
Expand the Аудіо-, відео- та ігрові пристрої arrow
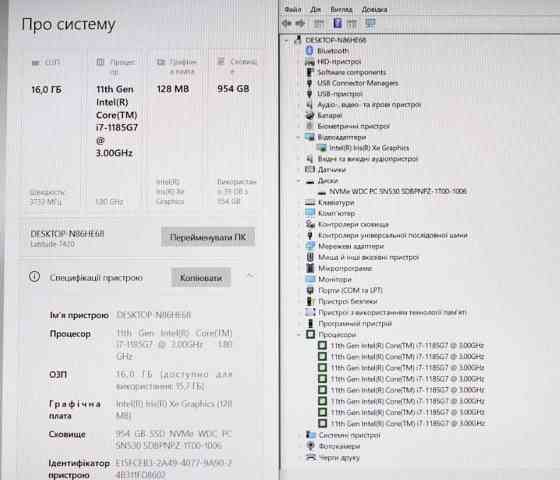click(299, 105)
